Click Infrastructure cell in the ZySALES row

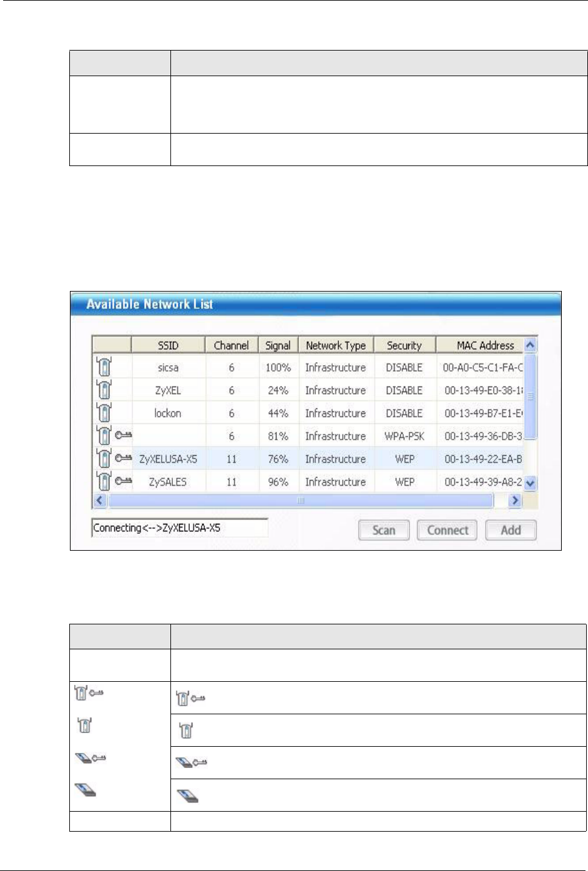pos(336,482)
